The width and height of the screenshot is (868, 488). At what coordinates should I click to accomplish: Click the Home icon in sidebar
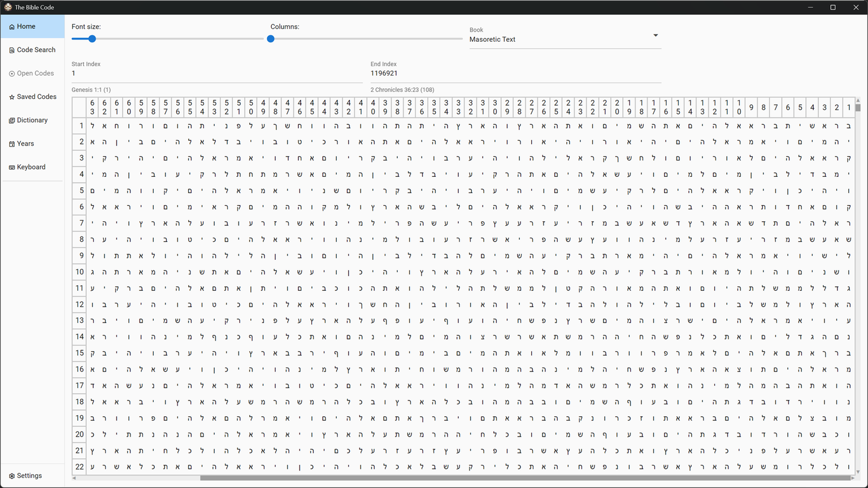click(x=12, y=27)
